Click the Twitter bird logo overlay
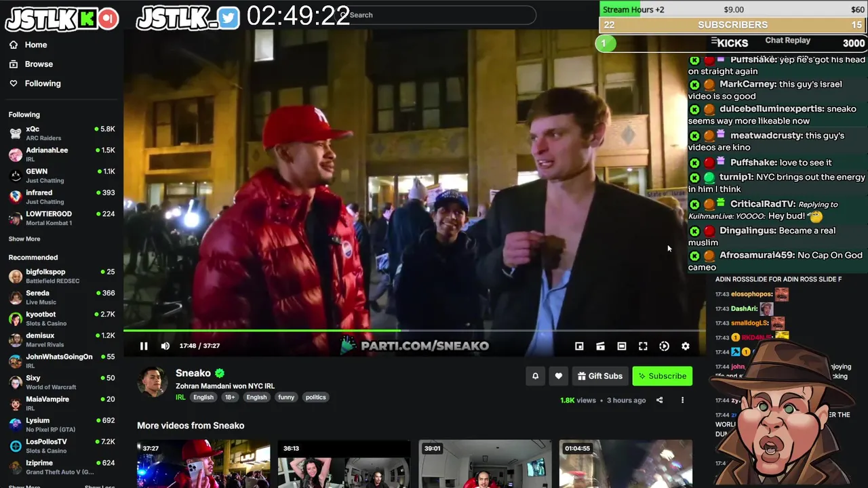Screen dimensions: 868x488 229,18
